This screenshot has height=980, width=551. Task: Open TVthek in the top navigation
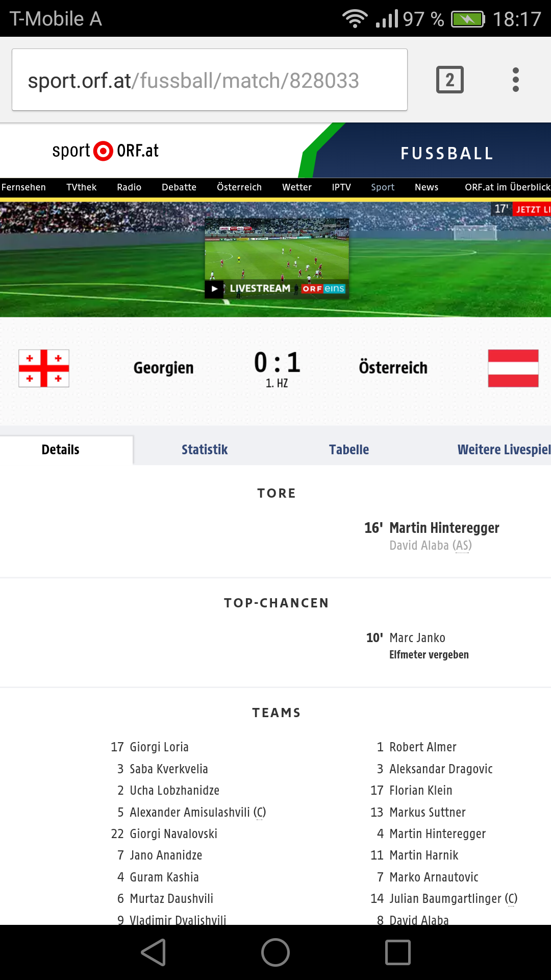pyautogui.click(x=82, y=187)
